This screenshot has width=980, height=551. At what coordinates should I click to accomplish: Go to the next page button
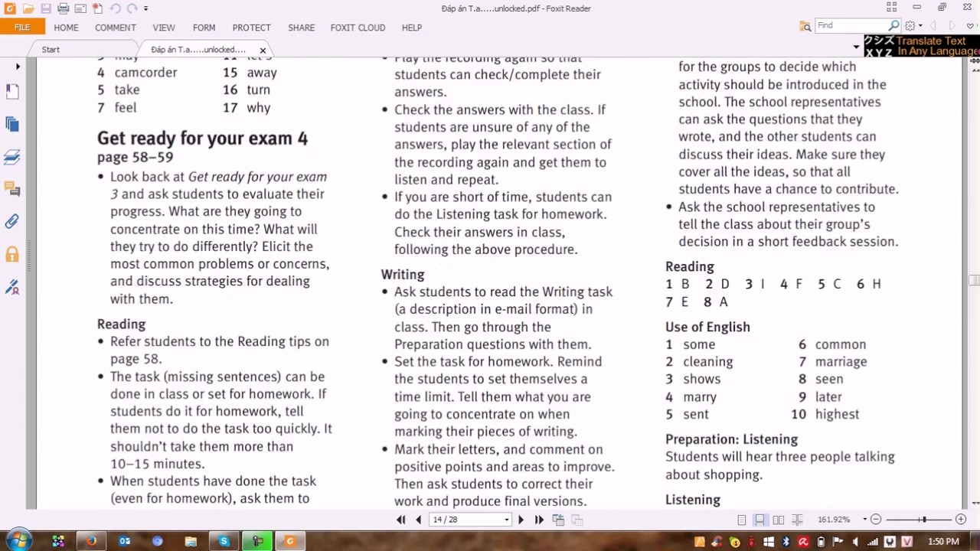click(x=521, y=520)
